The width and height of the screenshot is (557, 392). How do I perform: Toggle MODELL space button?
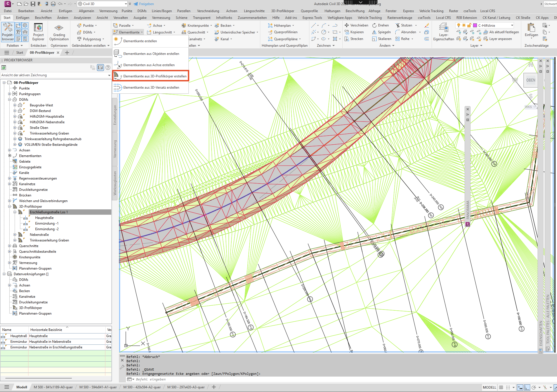pos(489,387)
